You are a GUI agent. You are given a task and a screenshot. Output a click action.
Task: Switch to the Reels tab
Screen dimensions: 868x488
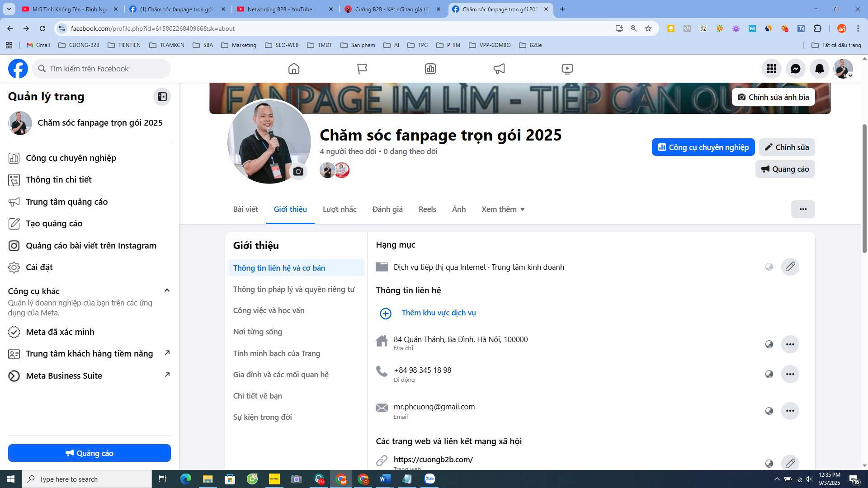tap(427, 209)
